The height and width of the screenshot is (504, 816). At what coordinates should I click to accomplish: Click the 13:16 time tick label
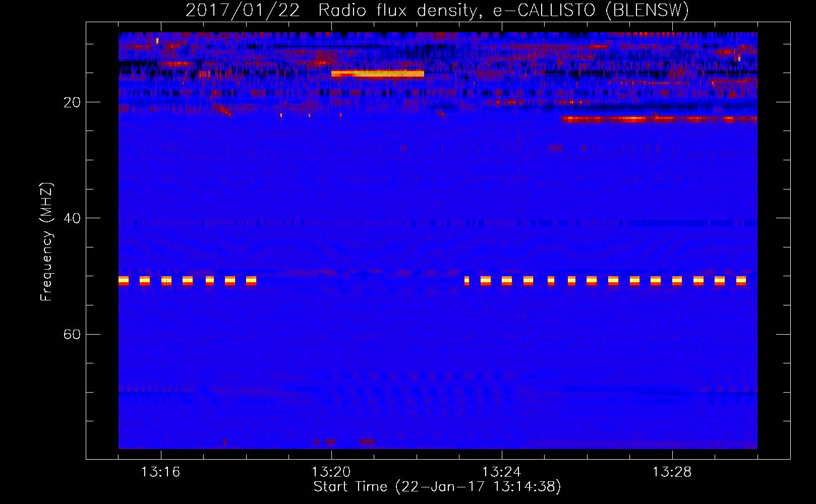(160, 472)
